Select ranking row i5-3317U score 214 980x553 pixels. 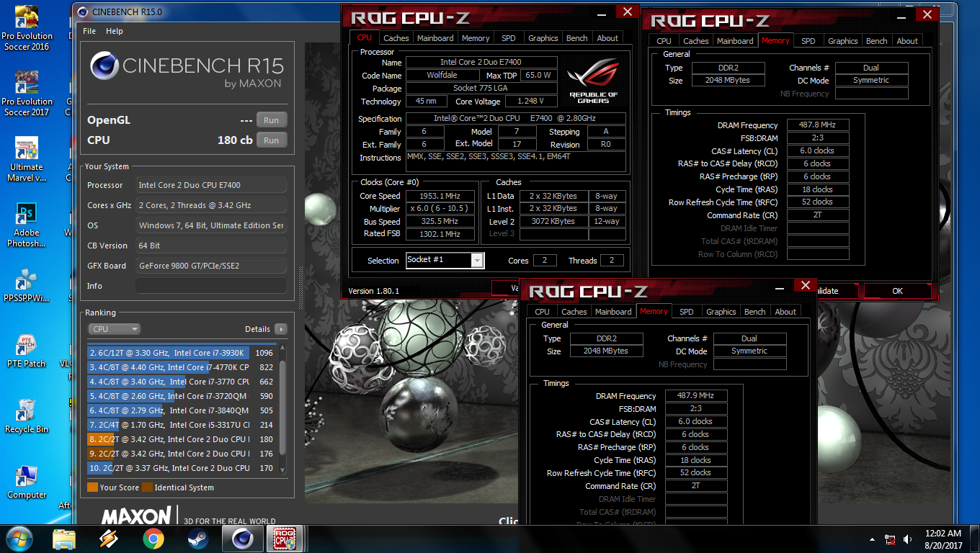coord(182,425)
